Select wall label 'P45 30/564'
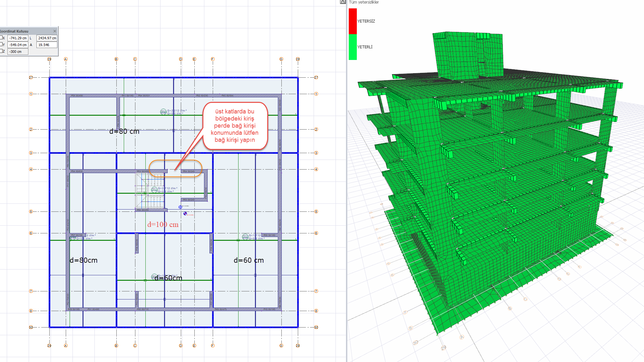Image resolution: width=644 pixels, height=362 pixels. click(227, 96)
